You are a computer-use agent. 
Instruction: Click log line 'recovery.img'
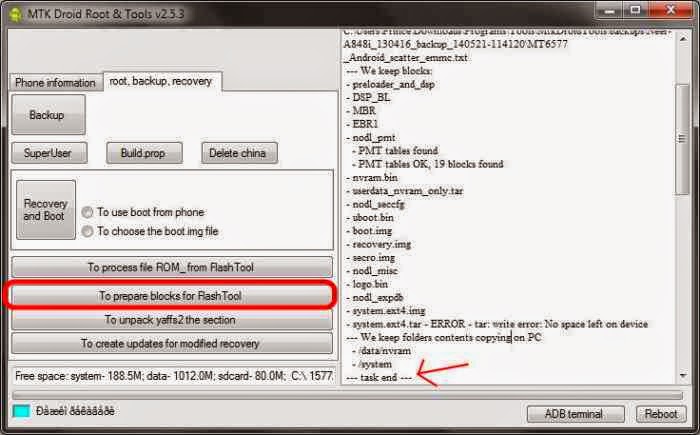(x=379, y=244)
